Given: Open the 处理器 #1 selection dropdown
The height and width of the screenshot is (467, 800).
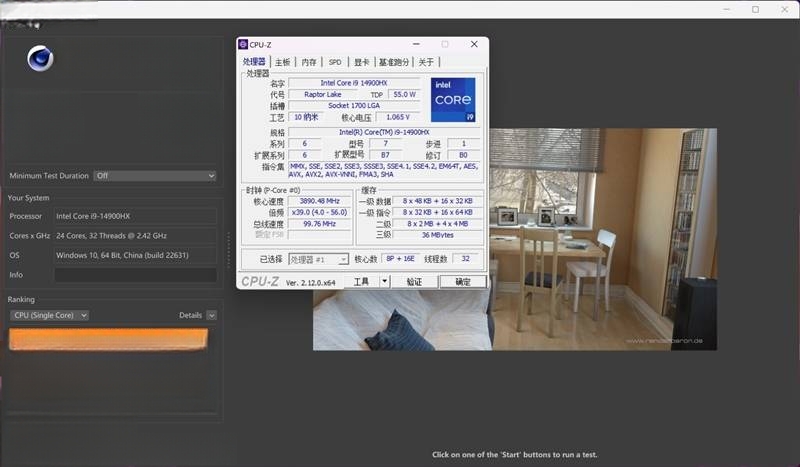Looking at the screenshot, I should pos(319,259).
